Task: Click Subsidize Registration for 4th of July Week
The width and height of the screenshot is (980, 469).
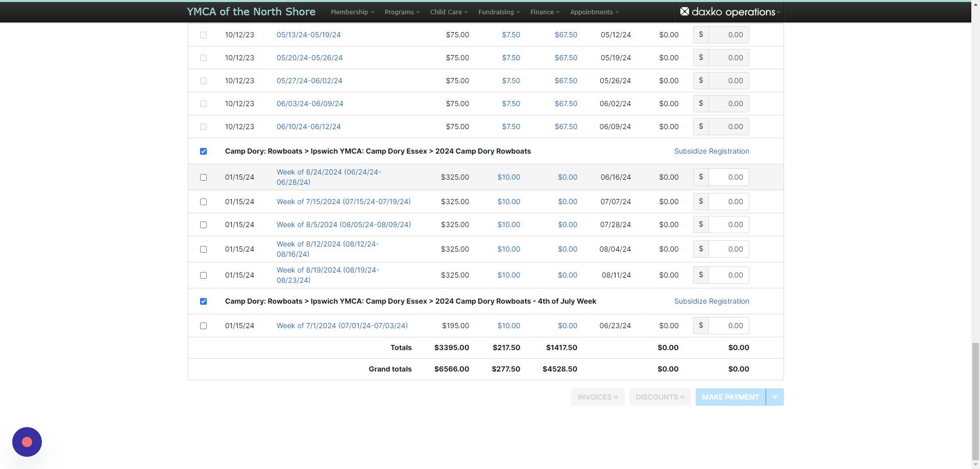Action: 712,301
